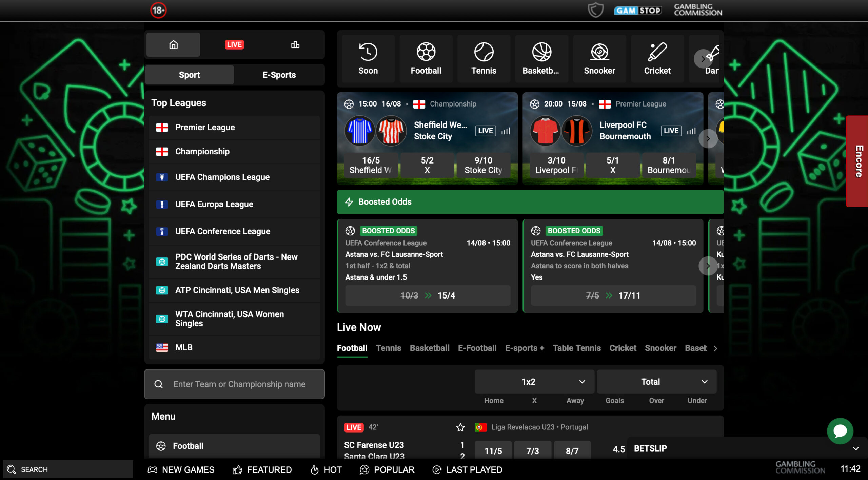Select the Tennis tab in Live Now
The width and height of the screenshot is (868, 480).
pyautogui.click(x=389, y=348)
